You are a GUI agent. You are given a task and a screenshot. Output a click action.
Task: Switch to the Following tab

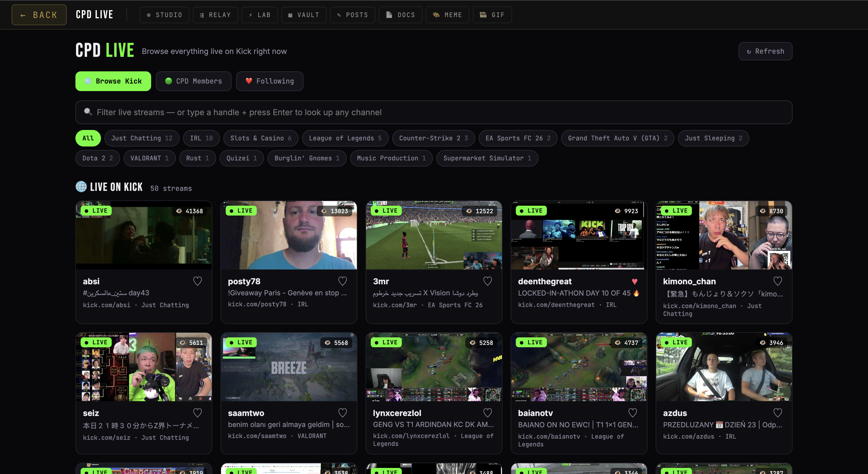270,81
